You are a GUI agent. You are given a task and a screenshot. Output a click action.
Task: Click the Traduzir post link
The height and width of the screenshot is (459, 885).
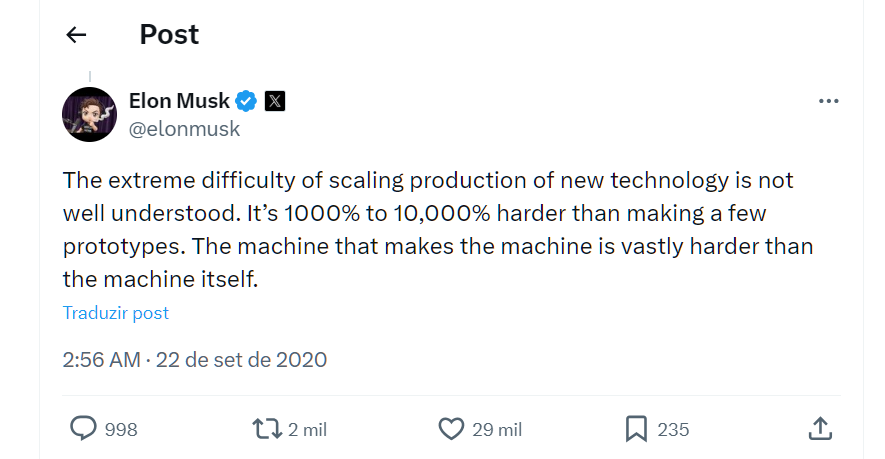(116, 313)
